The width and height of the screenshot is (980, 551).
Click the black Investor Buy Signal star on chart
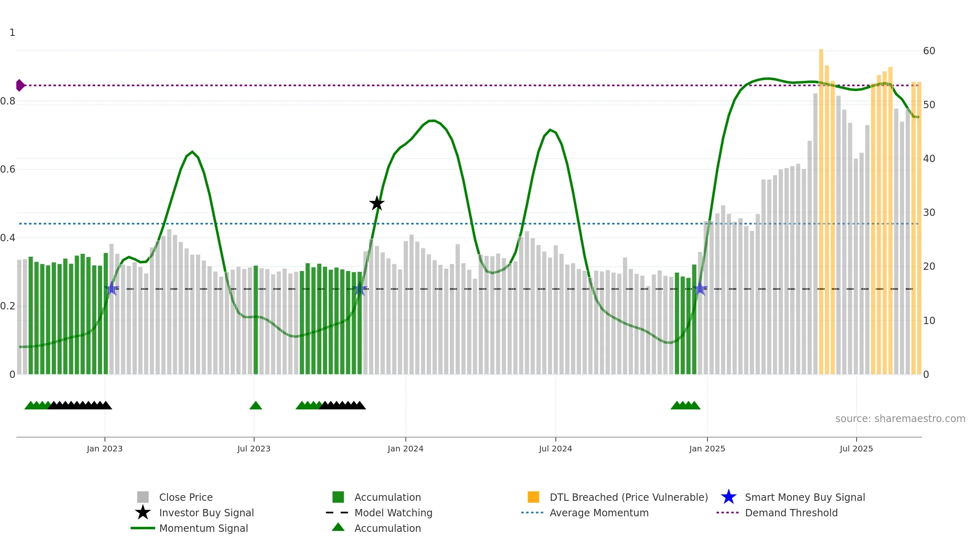coord(377,203)
